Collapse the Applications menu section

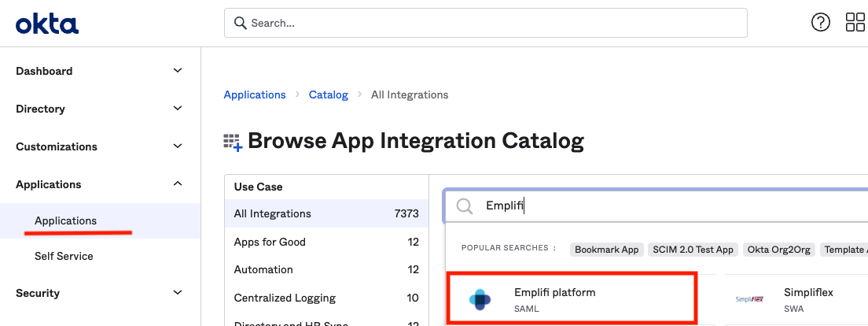178,184
